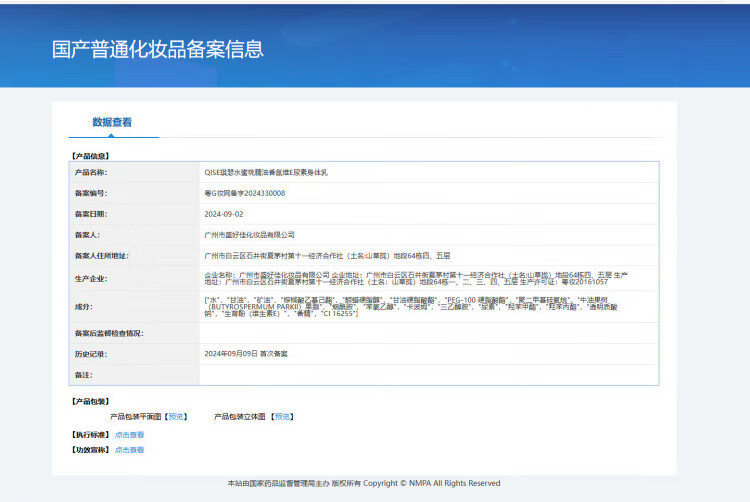Select the 备案编号 value 粤G妆网备字2024330008
750x502 pixels.
pos(244,193)
